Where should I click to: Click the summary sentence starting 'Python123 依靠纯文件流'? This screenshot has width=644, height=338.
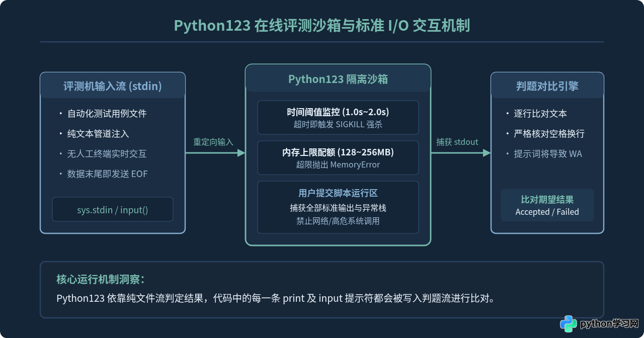pyautogui.click(x=276, y=298)
